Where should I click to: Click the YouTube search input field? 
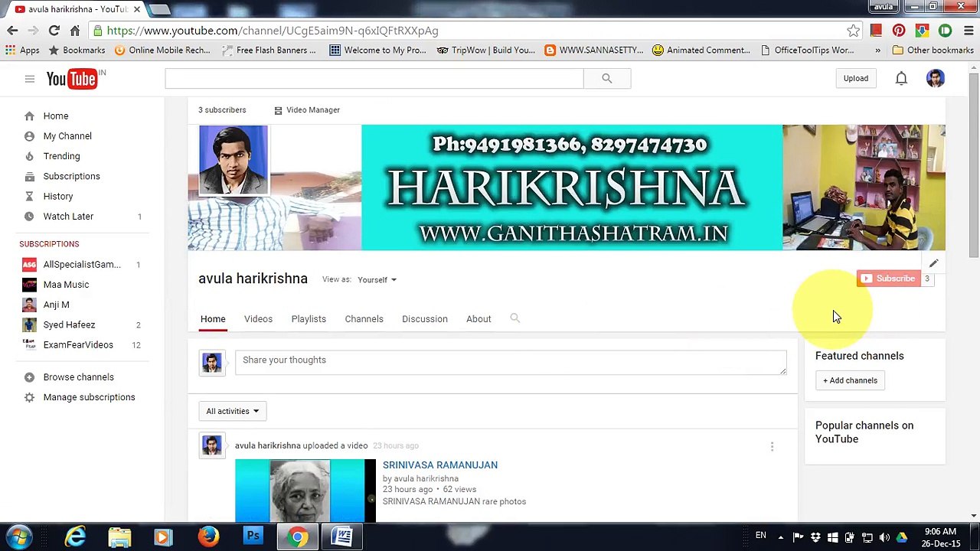(374, 78)
